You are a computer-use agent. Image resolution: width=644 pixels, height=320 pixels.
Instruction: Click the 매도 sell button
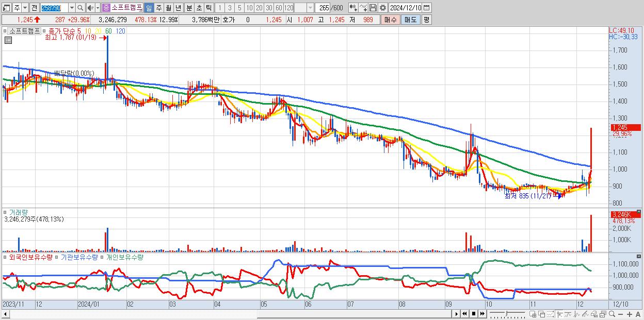click(410, 20)
